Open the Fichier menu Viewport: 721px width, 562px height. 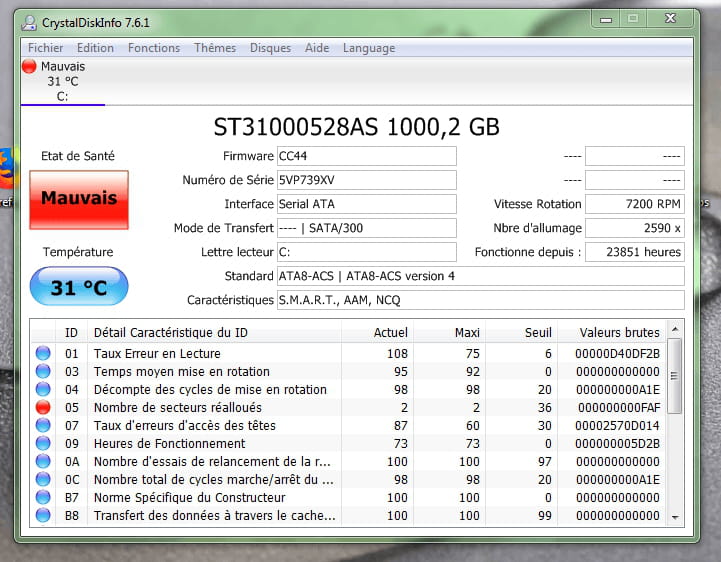pos(45,48)
